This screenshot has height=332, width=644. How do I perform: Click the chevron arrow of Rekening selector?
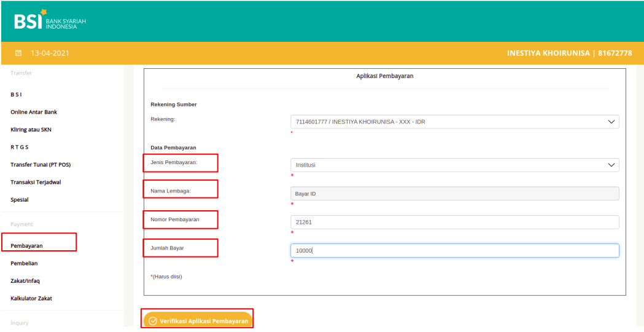click(x=611, y=122)
